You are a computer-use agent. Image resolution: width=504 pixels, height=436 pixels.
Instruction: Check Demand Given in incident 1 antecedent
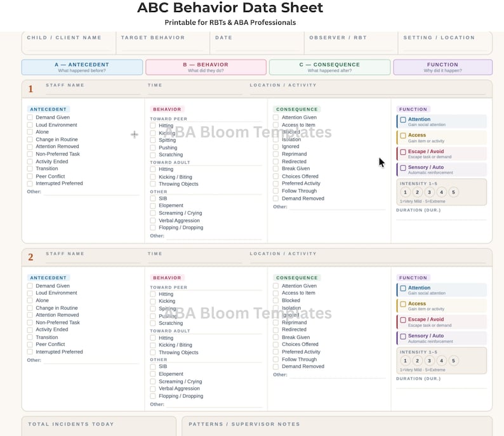point(30,117)
